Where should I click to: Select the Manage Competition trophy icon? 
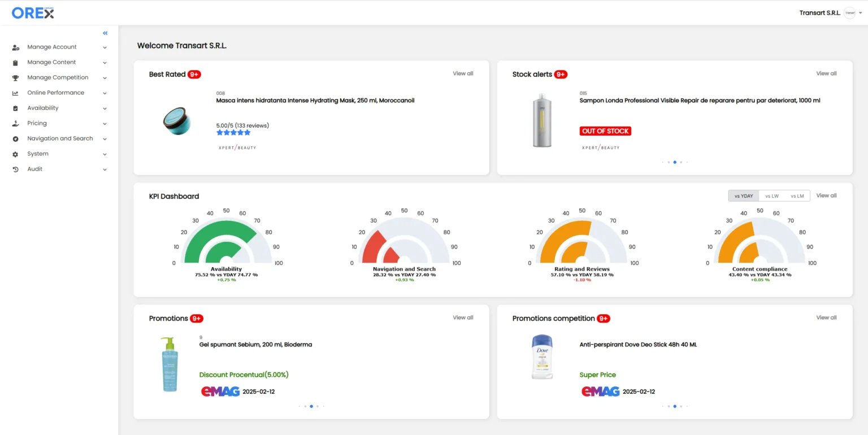(15, 77)
